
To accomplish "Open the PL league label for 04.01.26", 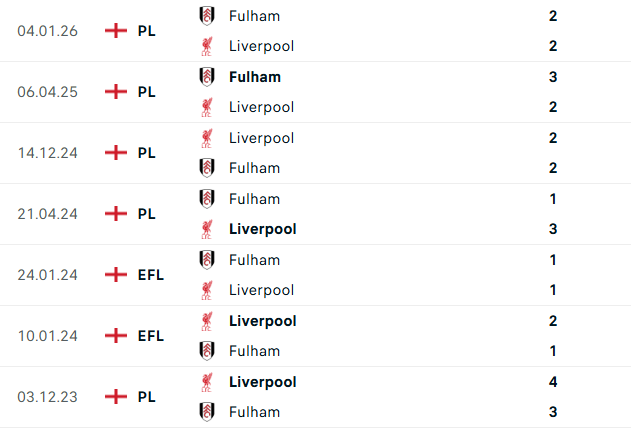I will click(x=146, y=31).
